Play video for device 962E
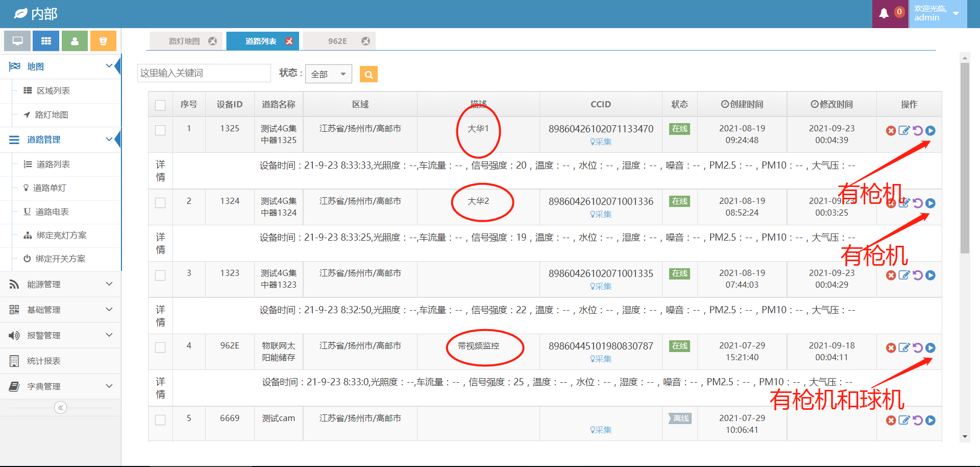The width and height of the screenshot is (980, 467). pos(930,348)
